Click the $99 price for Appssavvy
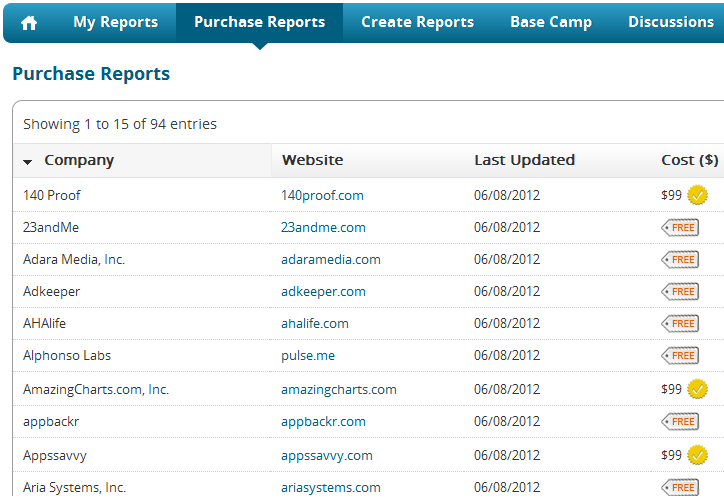 click(671, 455)
